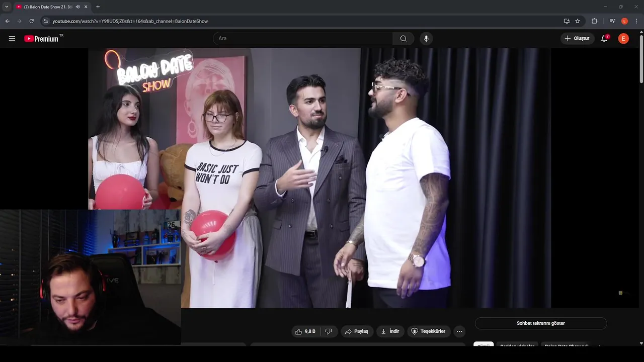Click the scrollbar up arrow
The image size is (644, 362).
pos(641,33)
